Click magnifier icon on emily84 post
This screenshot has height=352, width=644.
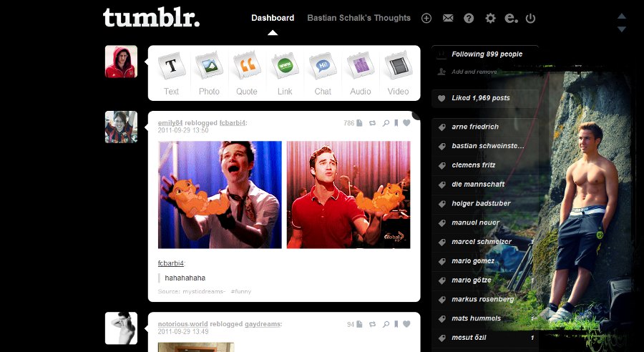pos(386,123)
